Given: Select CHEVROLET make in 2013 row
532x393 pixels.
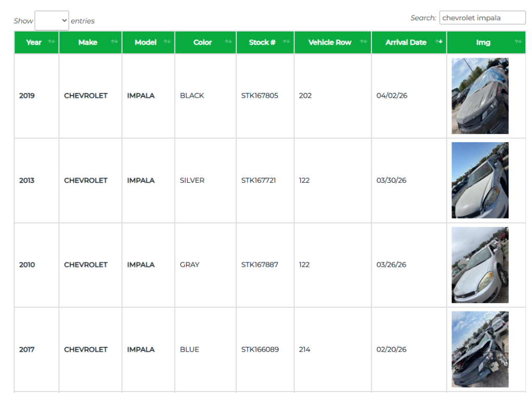Looking at the screenshot, I should point(86,180).
